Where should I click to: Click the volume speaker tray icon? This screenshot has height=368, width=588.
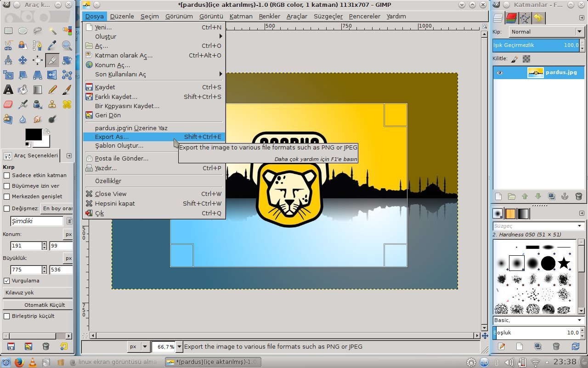[509, 362]
